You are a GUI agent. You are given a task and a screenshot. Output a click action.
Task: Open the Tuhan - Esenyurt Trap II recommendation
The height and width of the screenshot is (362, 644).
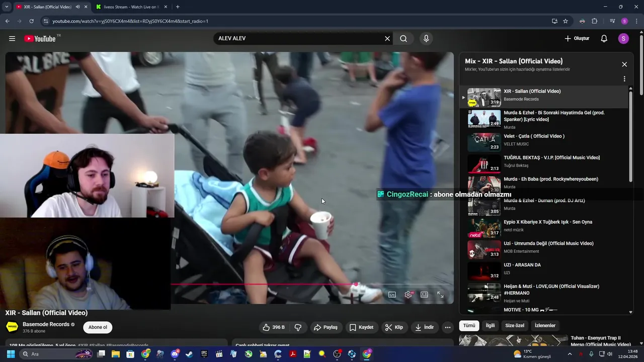pos(545,341)
